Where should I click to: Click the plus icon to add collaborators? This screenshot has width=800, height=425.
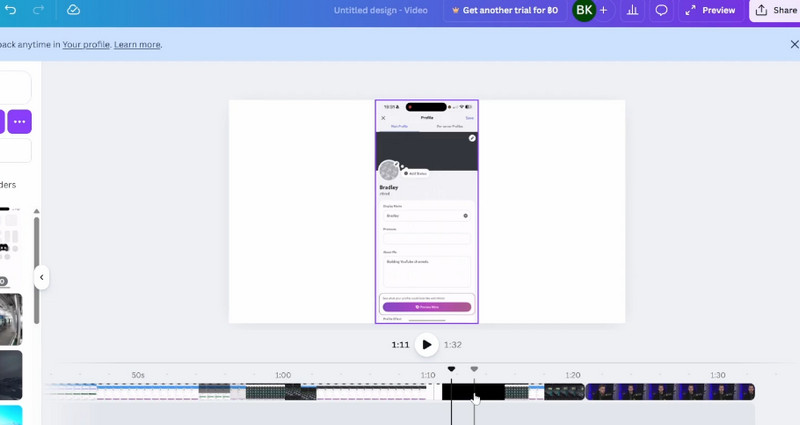coord(604,10)
